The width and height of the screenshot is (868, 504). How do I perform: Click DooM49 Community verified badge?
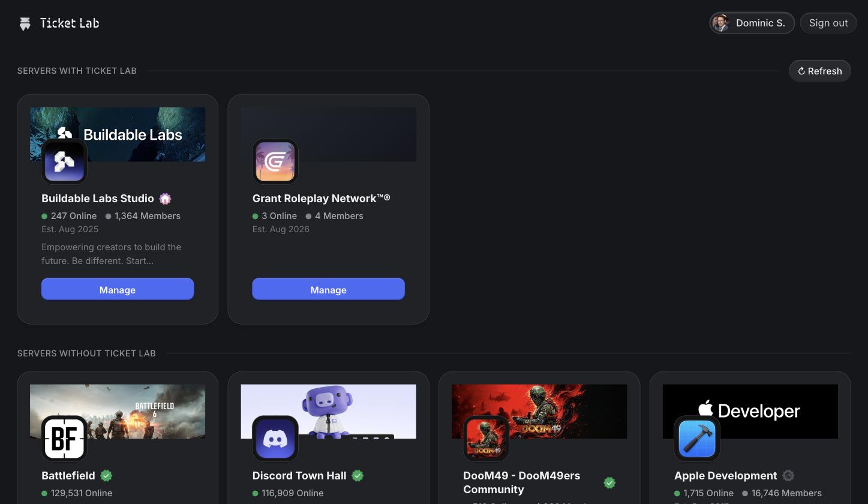click(x=609, y=483)
